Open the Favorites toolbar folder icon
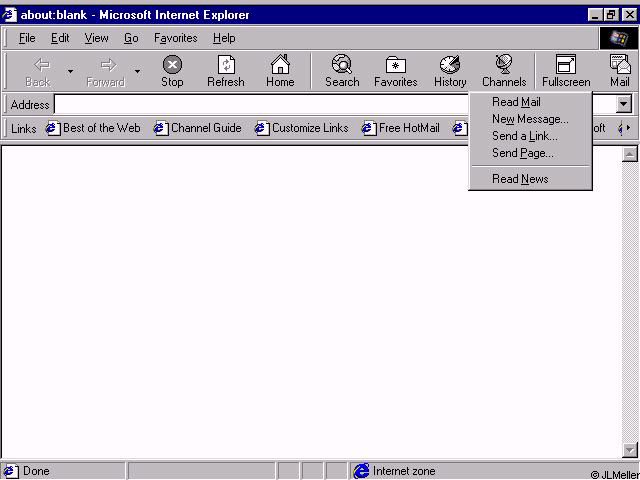The height and width of the screenshot is (480, 640). [396, 65]
